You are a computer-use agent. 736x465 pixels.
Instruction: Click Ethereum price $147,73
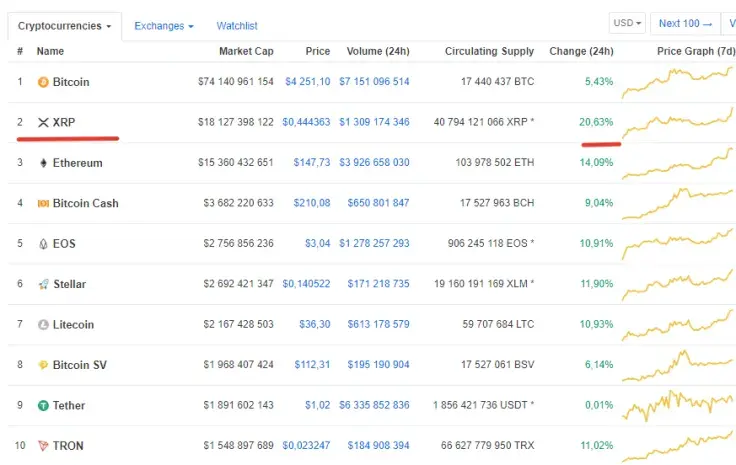(x=312, y=162)
